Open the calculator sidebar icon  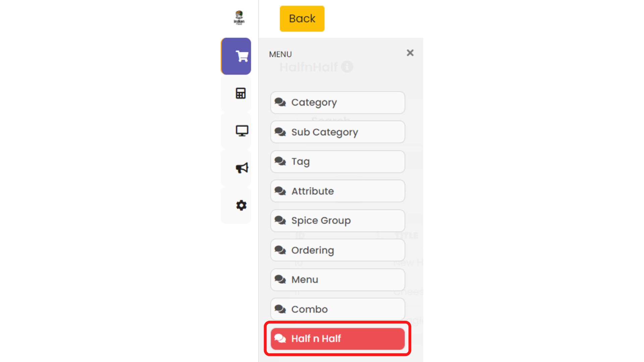click(241, 93)
